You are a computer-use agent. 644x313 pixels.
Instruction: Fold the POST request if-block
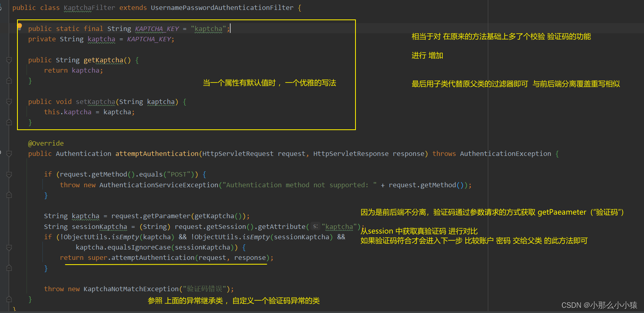tap(9, 174)
